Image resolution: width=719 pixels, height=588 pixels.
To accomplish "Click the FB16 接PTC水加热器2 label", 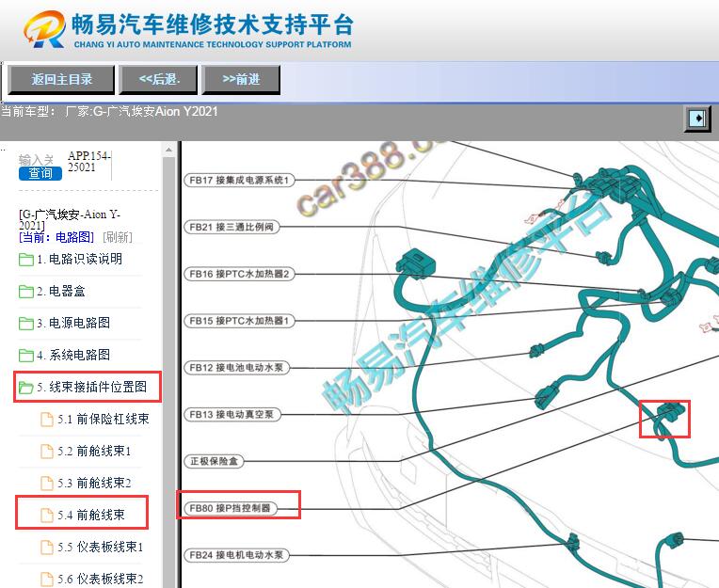I will click(x=239, y=274).
